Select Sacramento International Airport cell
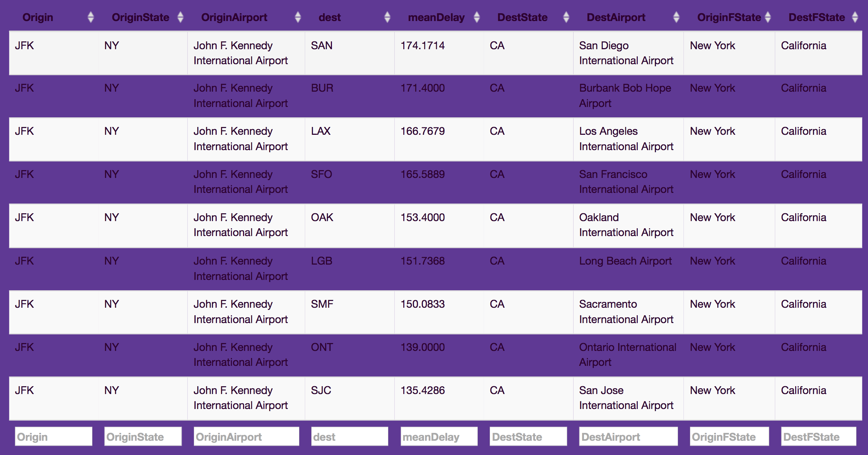This screenshot has height=455, width=868. click(628, 312)
